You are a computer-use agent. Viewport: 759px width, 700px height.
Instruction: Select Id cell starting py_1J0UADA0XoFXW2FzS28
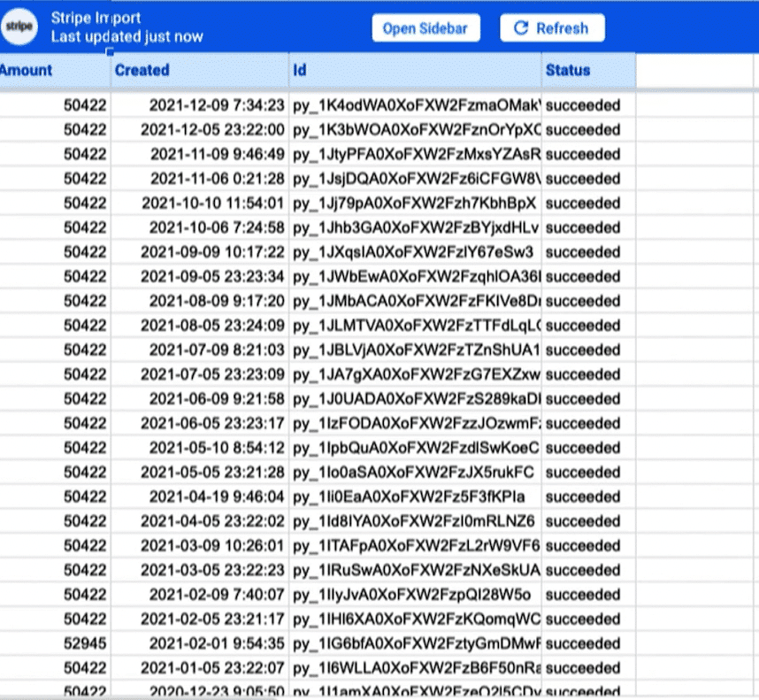[415, 398]
